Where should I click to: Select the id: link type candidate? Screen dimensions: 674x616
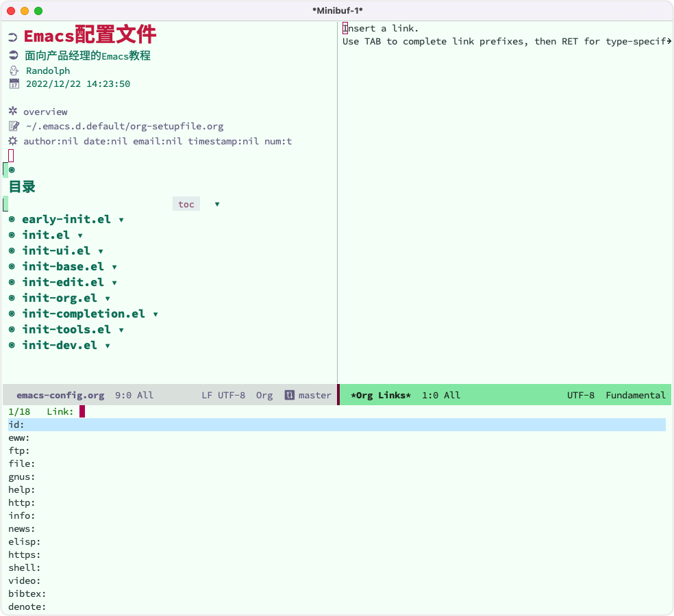[337, 425]
